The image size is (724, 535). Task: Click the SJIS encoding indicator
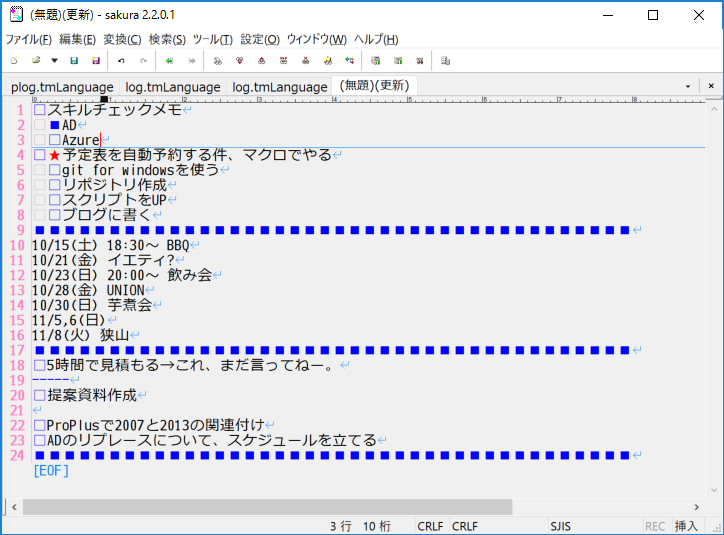coord(560,526)
